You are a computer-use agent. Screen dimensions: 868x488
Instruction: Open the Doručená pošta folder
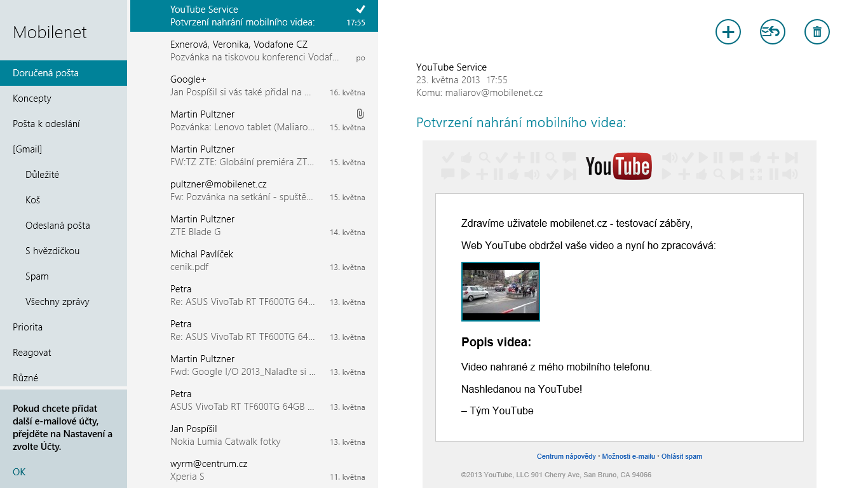coord(46,73)
